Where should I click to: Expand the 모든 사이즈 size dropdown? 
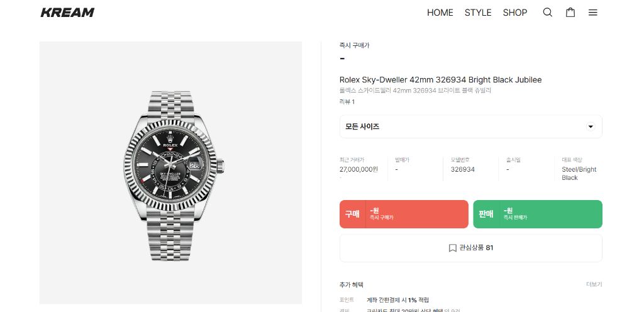click(470, 126)
